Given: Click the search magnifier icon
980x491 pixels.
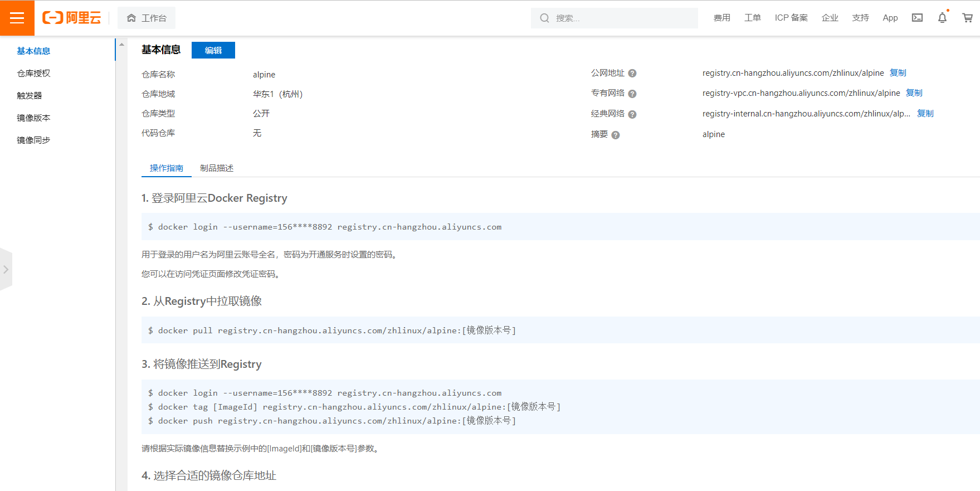Looking at the screenshot, I should (x=544, y=18).
